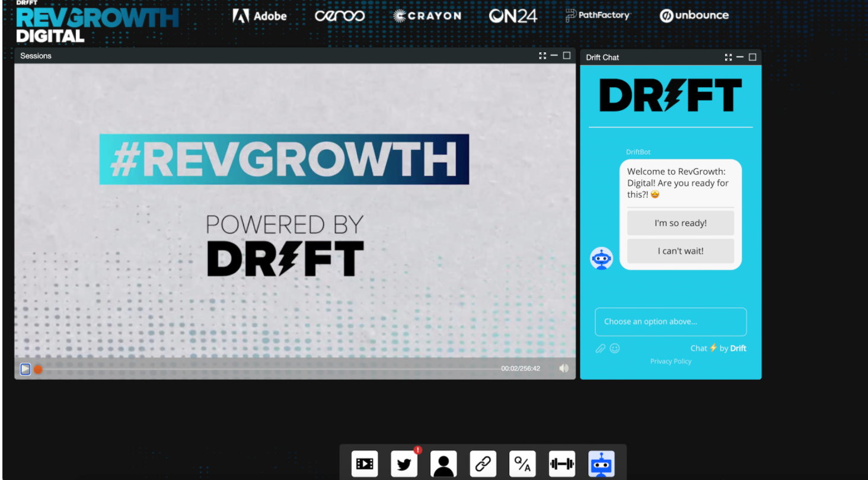Expand the Drift Chat window to fullscreen
868x480 pixels.
point(728,57)
